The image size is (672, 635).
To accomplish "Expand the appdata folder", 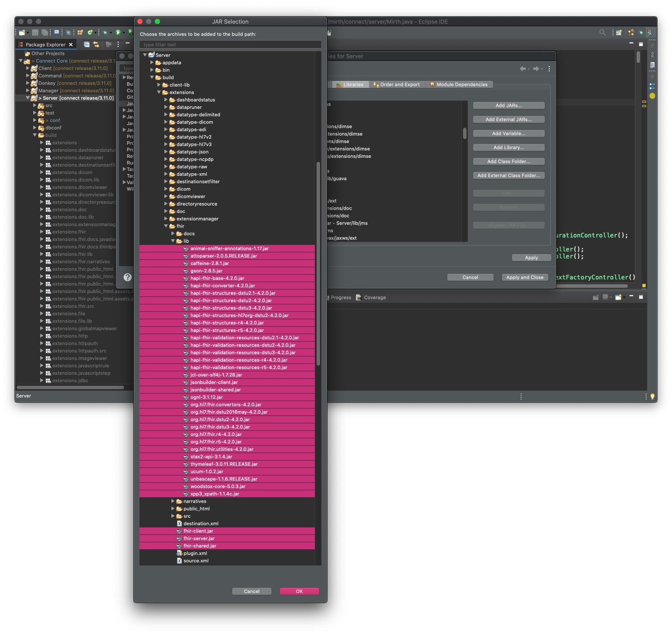I will coord(152,63).
